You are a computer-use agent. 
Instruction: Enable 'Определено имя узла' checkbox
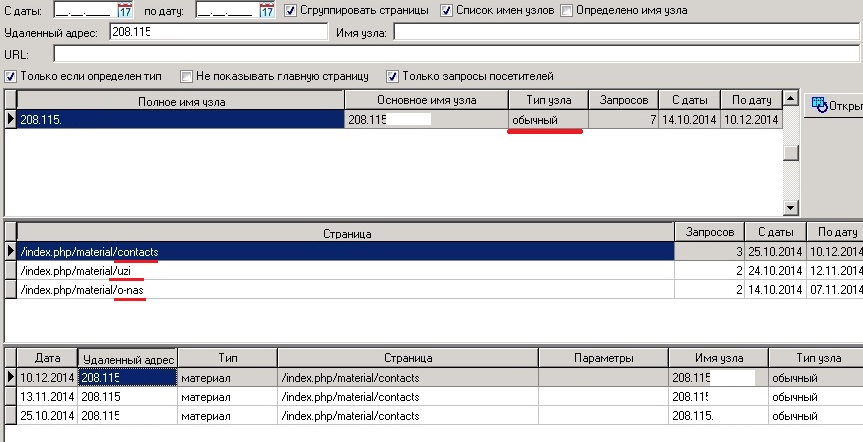pos(566,10)
